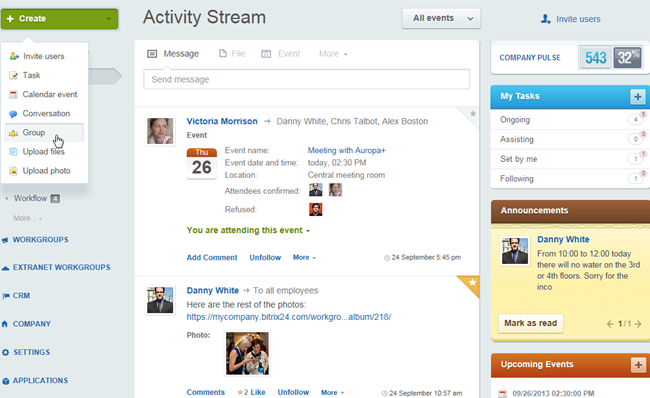Viewport: 650px width, 398px height.
Task: Go to next announcement arrow
Action: tap(638, 324)
